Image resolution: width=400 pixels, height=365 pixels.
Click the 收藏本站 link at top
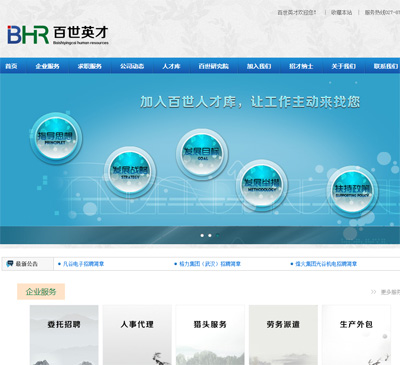coord(341,12)
